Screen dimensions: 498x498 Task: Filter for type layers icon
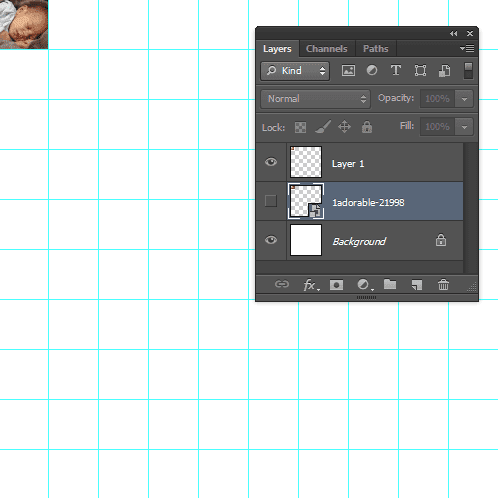[396, 71]
